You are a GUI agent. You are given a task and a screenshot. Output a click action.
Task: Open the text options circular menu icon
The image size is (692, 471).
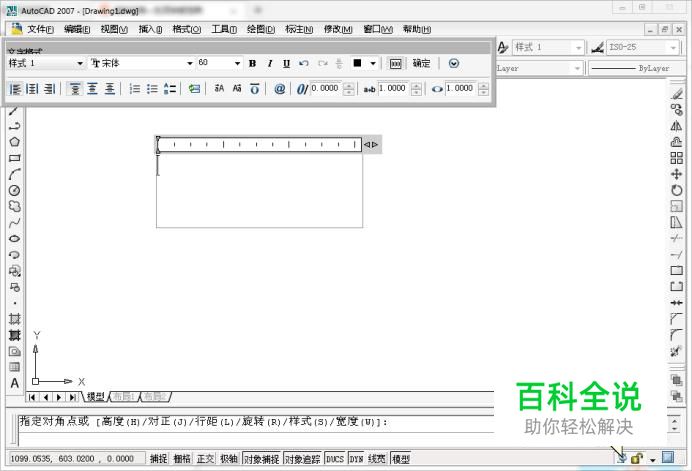click(454, 64)
